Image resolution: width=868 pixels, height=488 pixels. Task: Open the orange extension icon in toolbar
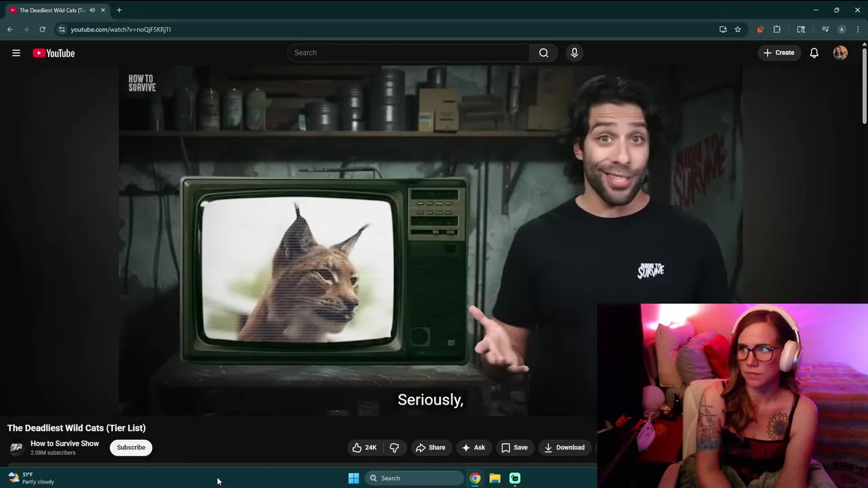tap(760, 29)
